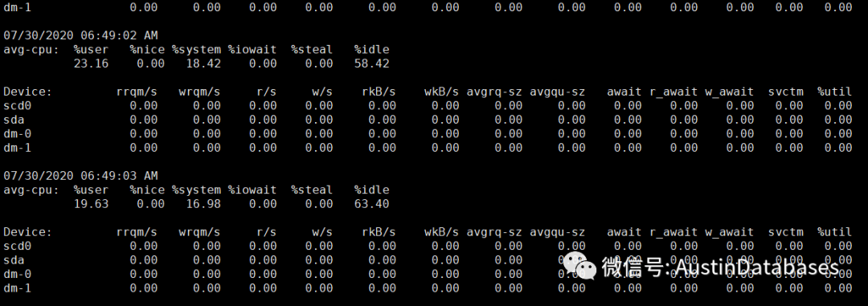Screen dimensions: 868x306
Task: Click %iowait value 0.00 in 06:49:03 block
Action: tap(263, 204)
